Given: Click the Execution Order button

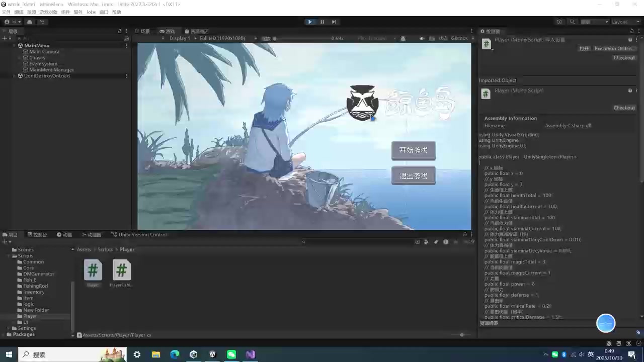Looking at the screenshot, I should [x=613, y=49].
